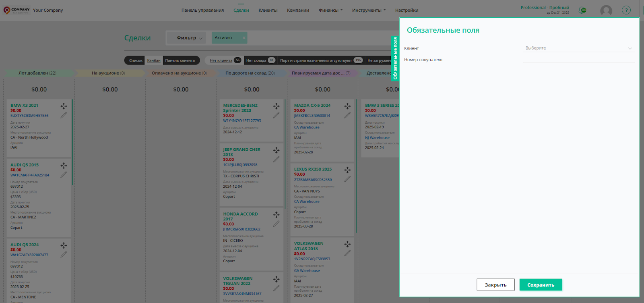The width and height of the screenshot is (644, 303).
Task: Open Панель управления in top navigation
Action: click(202, 10)
